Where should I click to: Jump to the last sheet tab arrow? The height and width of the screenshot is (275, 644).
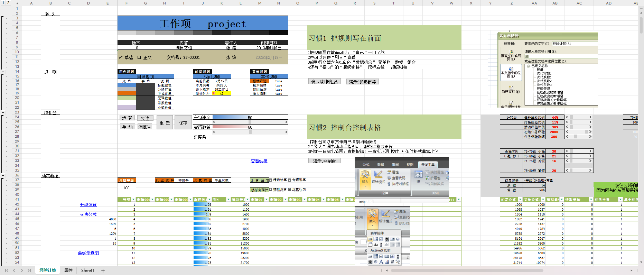click(29, 271)
